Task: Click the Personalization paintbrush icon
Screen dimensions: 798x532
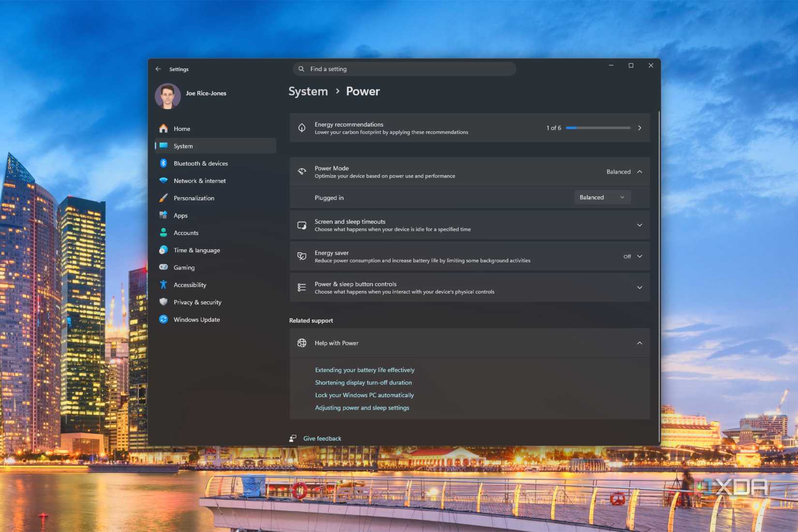Action: (x=163, y=198)
